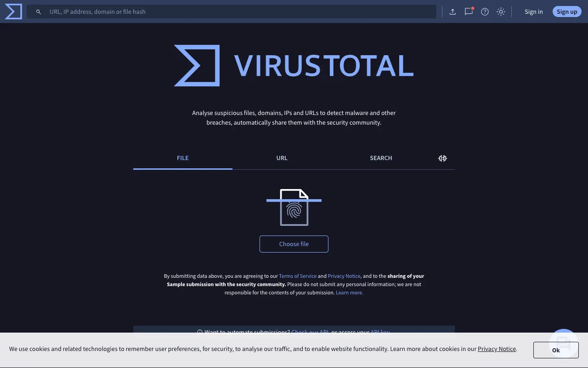
Task: Open help using the question mark icon
Action: [485, 11]
